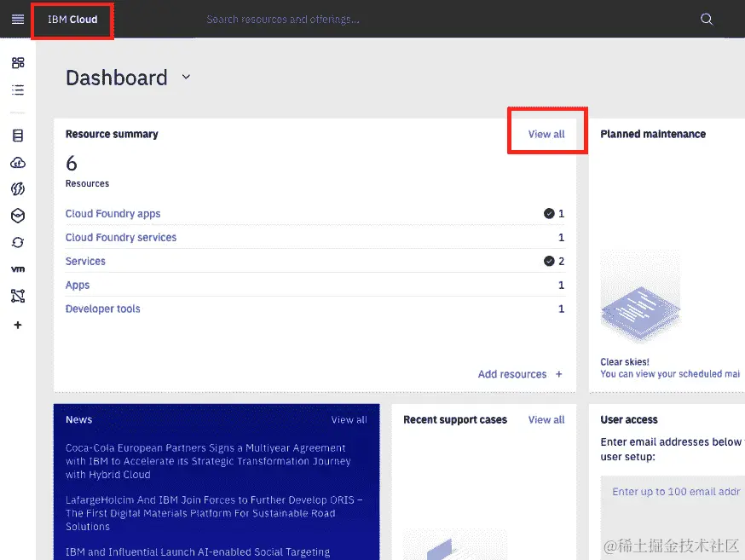Image resolution: width=745 pixels, height=560 pixels.
Task: Open the Apps resource link
Action: click(78, 285)
